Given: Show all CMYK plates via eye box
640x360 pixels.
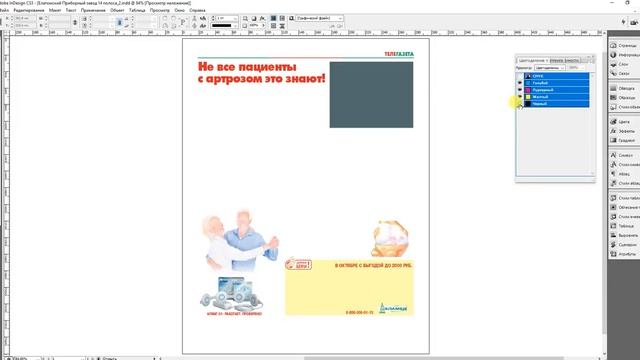Looking at the screenshot, I should [x=520, y=76].
